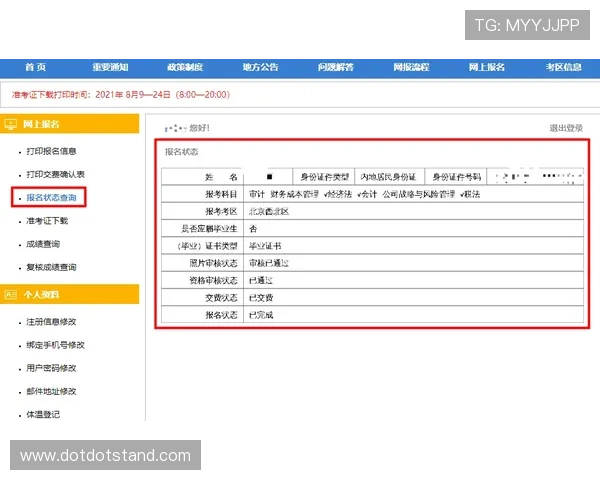Viewport: 600px width, 480px height.
Task: Click the 已完成 registration status value
Action: (x=261, y=315)
